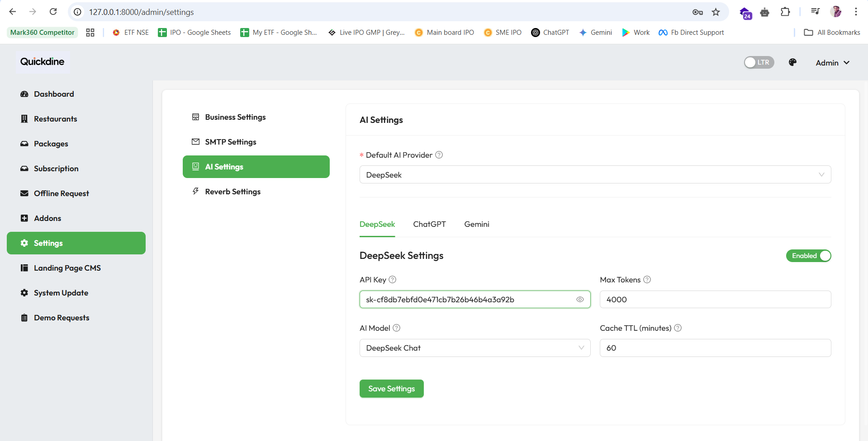Open Subscription in sidebar
Screen dimensions: 868x441
76,169
